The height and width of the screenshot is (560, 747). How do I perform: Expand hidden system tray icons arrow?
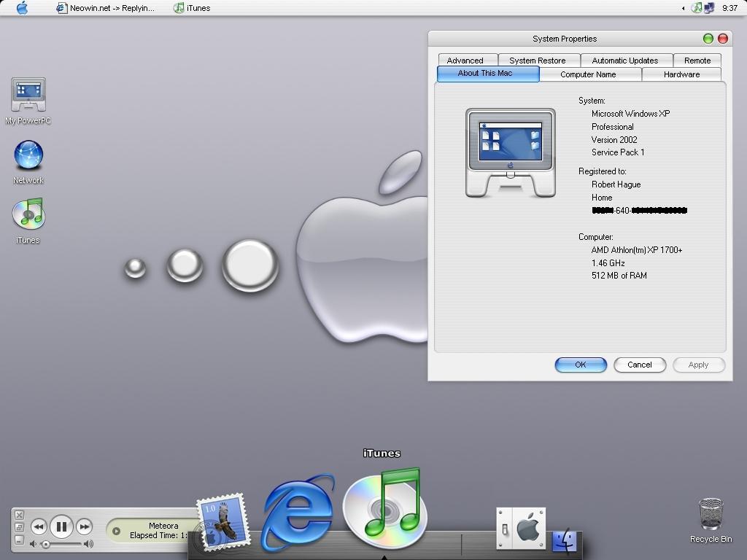point(684,8)
